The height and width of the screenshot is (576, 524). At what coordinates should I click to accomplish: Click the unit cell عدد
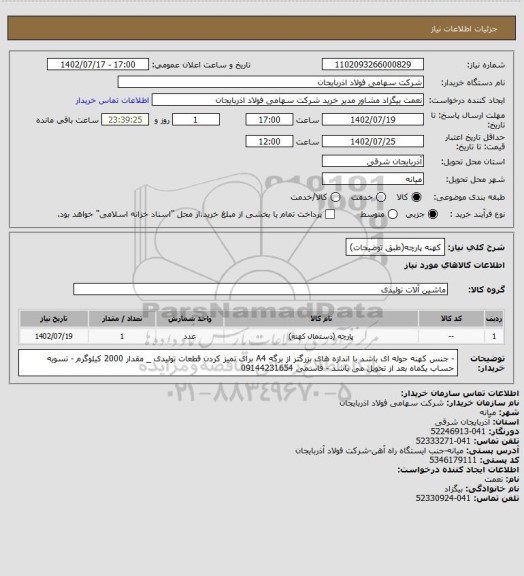tap(190, 336)
